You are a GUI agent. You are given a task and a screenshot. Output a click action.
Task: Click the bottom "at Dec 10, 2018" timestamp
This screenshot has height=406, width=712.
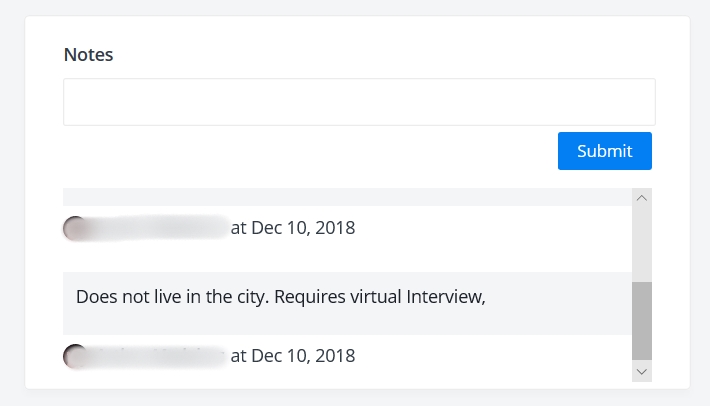tap(293, 356)
